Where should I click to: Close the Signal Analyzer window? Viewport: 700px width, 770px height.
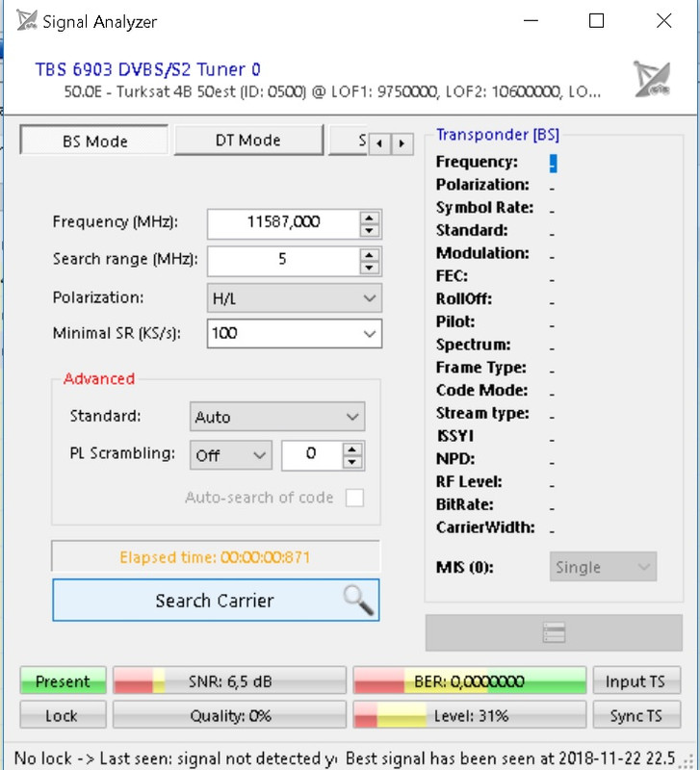pos(663,20)
